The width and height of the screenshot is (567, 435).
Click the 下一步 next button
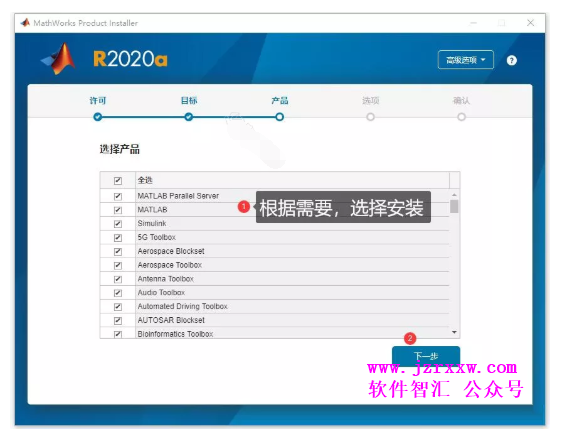point(426,356)
